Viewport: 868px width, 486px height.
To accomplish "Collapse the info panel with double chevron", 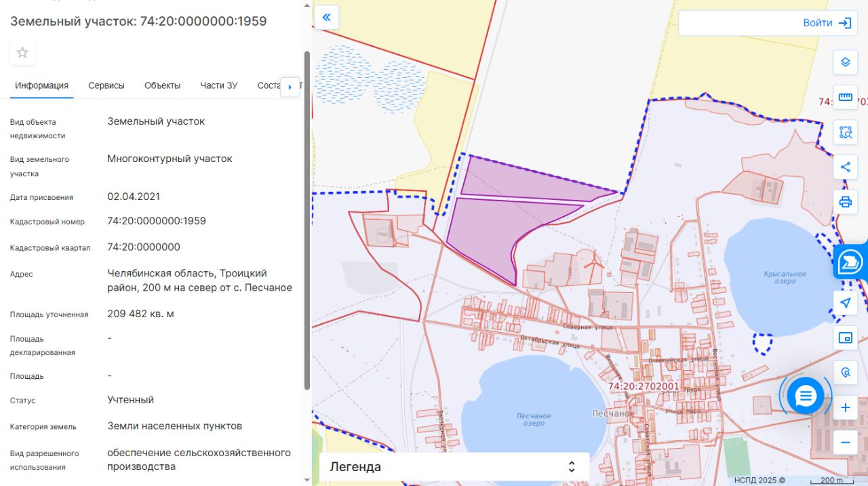I will 326,18.
